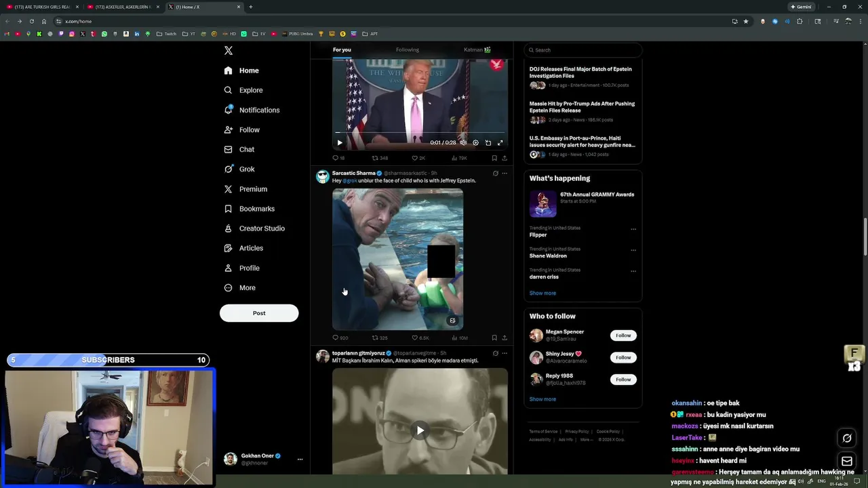Open Explore in the sidebar
Screen dimensions: 868x488
click(x=243, y=90)
